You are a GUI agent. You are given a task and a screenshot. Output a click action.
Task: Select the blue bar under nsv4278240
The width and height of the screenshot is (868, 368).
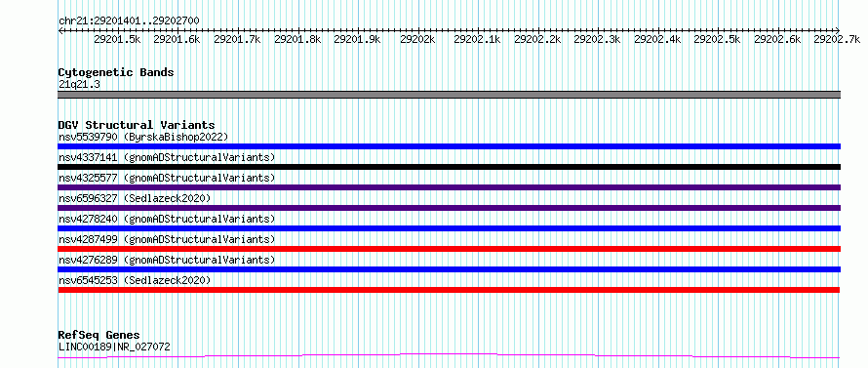(449, 228)
